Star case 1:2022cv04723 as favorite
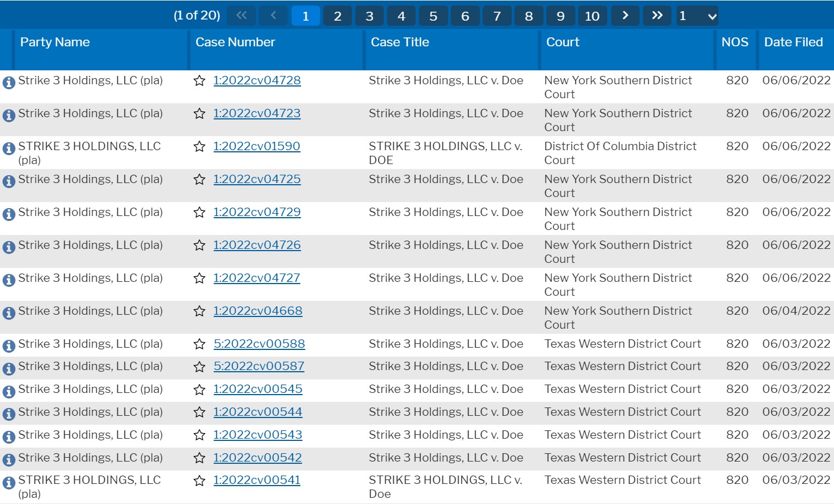The height and width of the screenshot is (504, 834). (x=199, y=114)
